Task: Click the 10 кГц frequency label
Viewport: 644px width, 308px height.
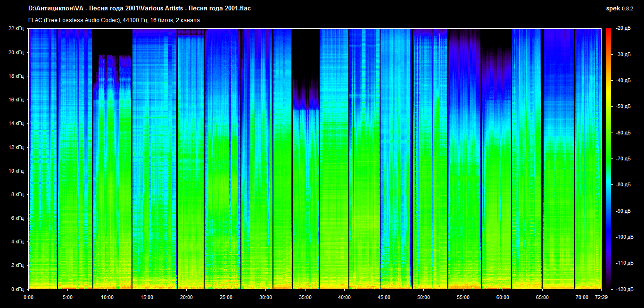Action: 17,171
